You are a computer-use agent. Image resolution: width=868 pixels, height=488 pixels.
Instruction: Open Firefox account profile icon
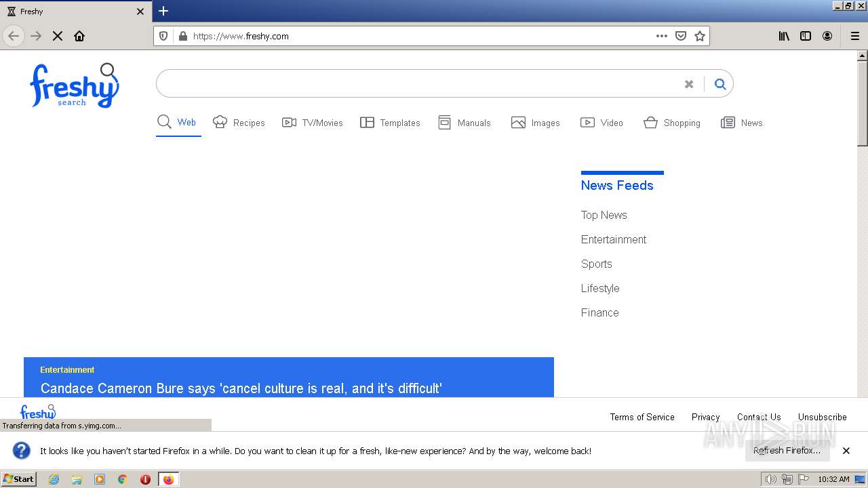pyautogui.click(x=827, y=36)
